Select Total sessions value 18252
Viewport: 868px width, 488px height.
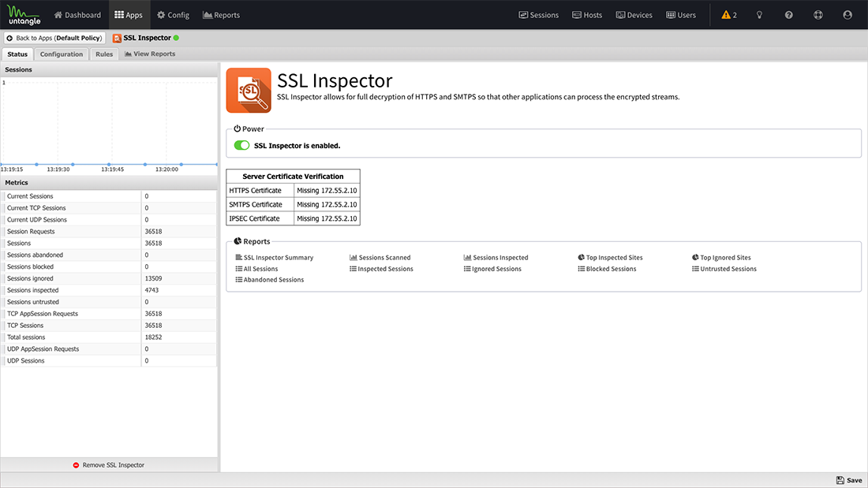click(153, 337)
